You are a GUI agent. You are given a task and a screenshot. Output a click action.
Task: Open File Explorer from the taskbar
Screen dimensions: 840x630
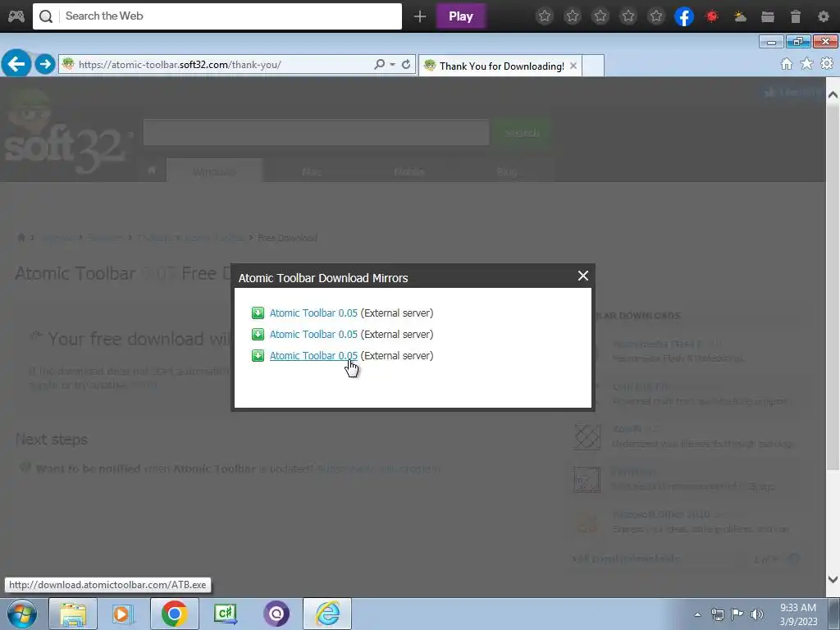tap(73, 614)
